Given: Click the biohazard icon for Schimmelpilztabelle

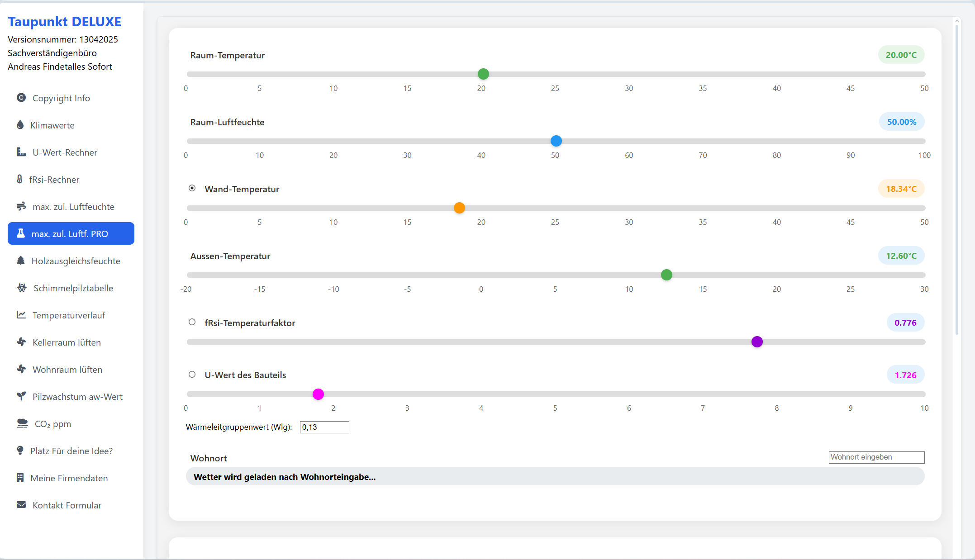Looking at the screenshot, I should click(x=22, y=288).
